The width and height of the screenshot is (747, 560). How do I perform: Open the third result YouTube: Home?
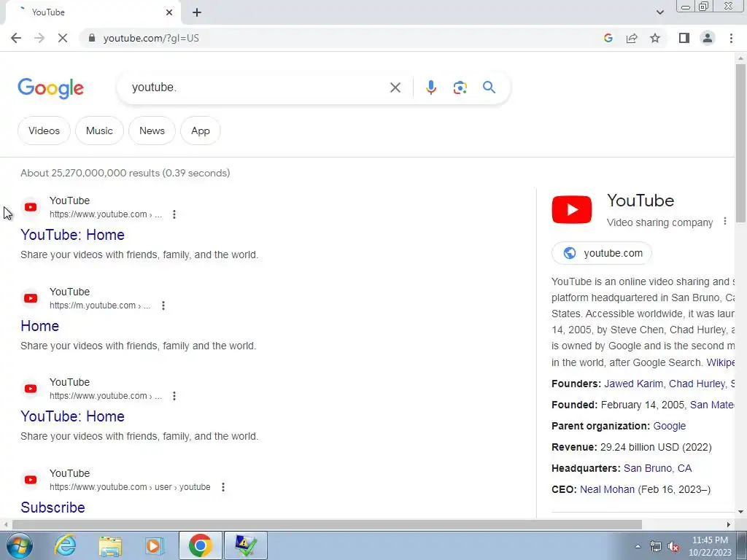[72, 416]
